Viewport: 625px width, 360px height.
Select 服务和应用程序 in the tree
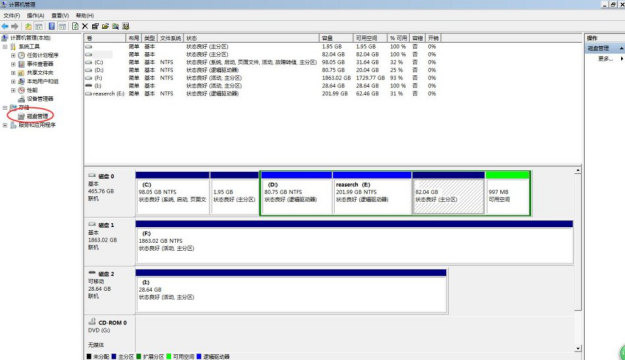(x=37, y=125)
